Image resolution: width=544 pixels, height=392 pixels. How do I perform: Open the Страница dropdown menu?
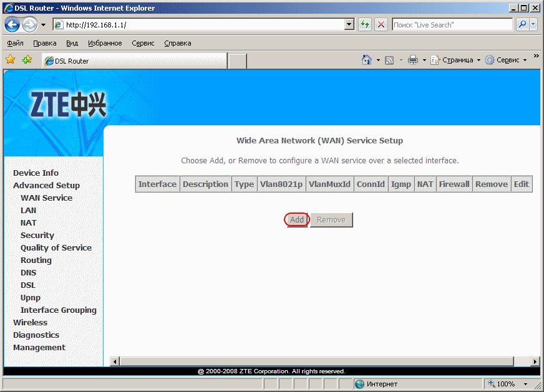[x=457, y=60]
